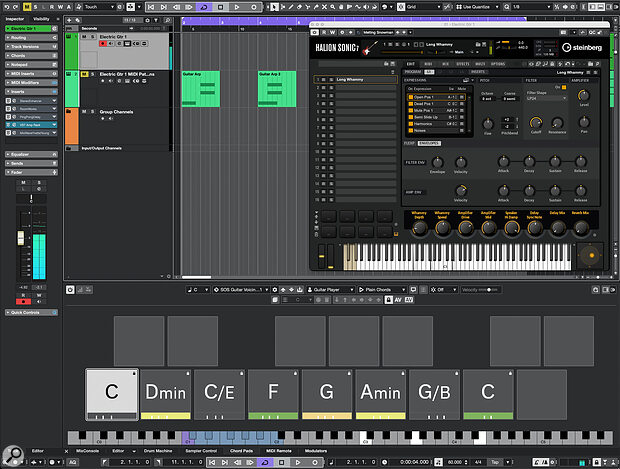Click the Play button in the top toolbar
This screenshot has height=469, width=620.
click(x=236, y=7)
